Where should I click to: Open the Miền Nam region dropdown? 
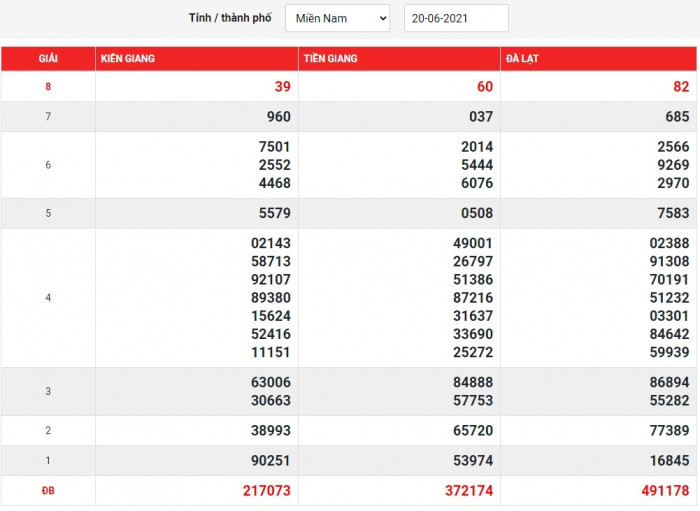337,18
